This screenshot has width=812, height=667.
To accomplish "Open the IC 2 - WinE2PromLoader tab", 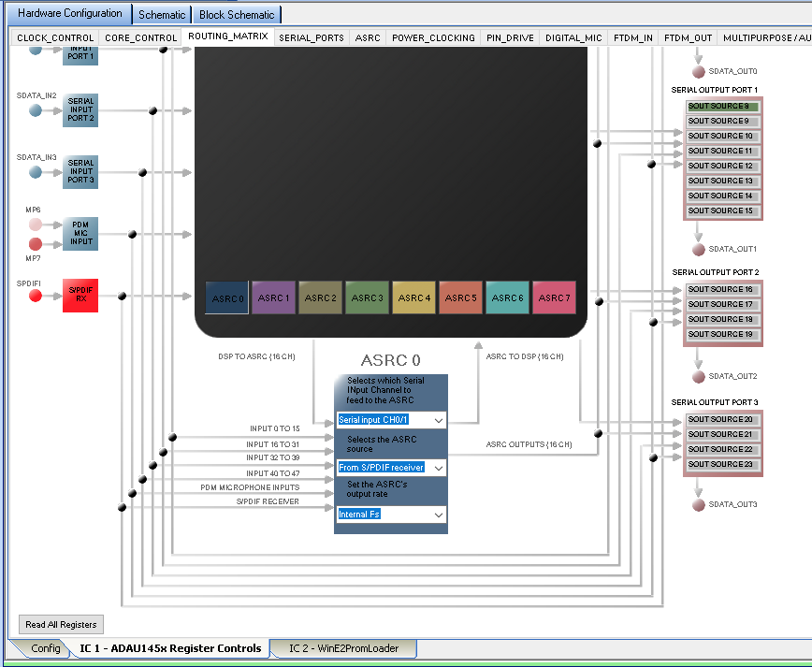I will point(342,648).
